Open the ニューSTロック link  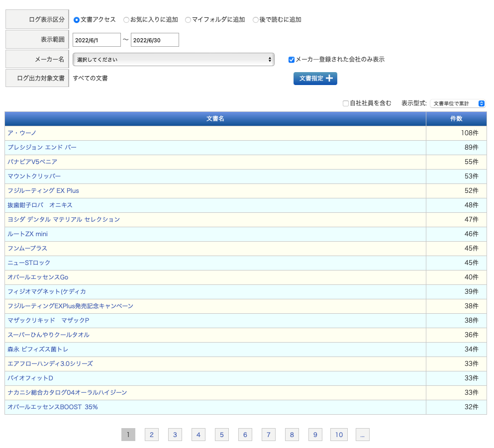(x=29, y=263)
